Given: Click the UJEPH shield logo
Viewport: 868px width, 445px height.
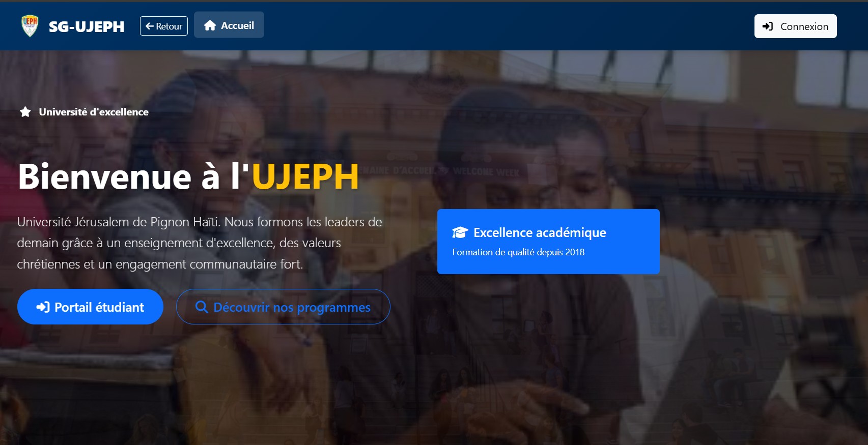Looking at the screenshot, I should point(30,26).
